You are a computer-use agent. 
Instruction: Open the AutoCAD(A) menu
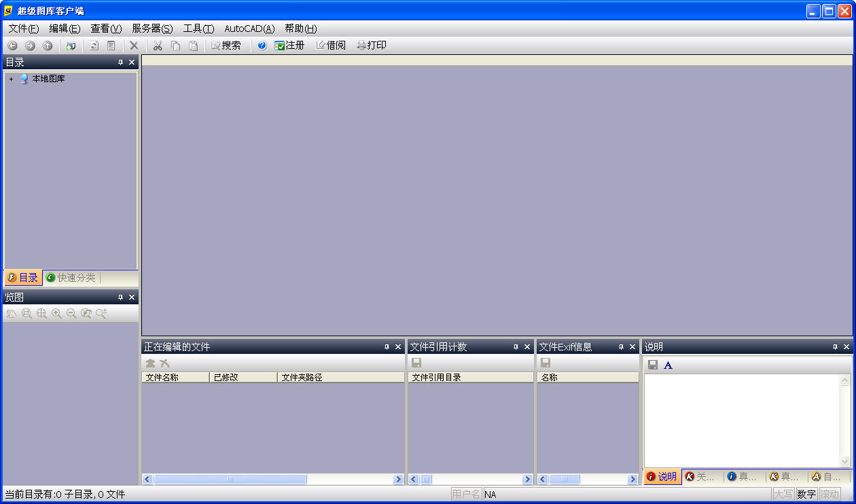click(249, 29)
